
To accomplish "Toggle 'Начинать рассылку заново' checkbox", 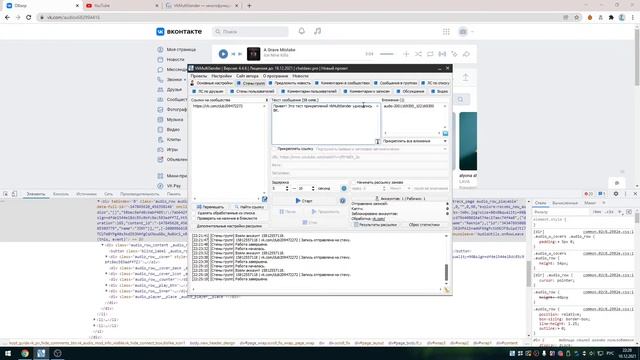I will 353,182.
